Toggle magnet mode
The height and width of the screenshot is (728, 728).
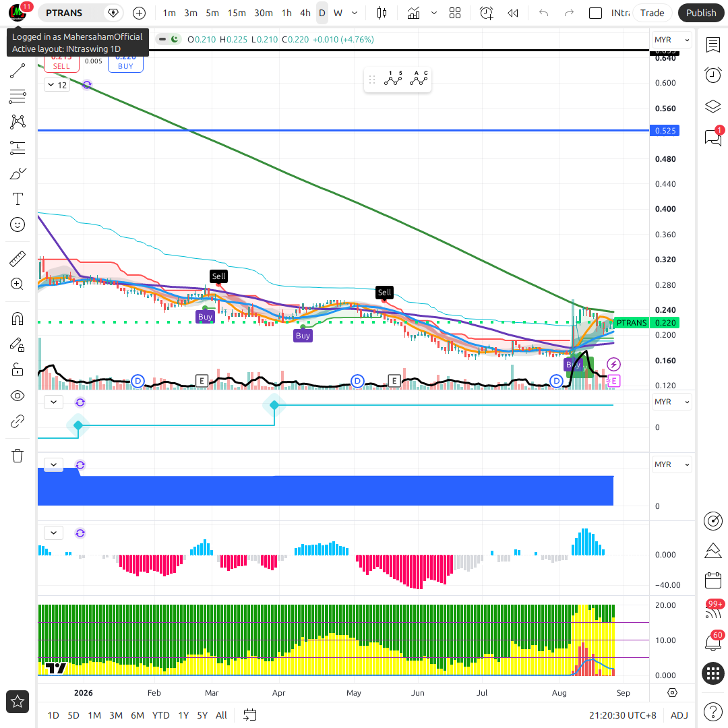[x=18, y=318]
